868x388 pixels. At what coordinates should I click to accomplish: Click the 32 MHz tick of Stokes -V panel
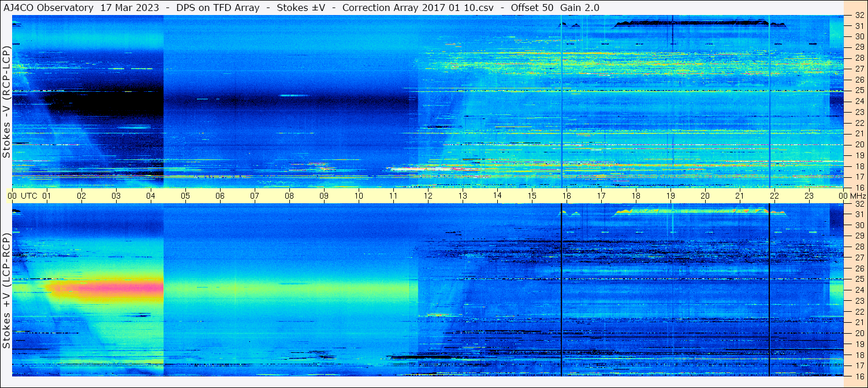859,16
